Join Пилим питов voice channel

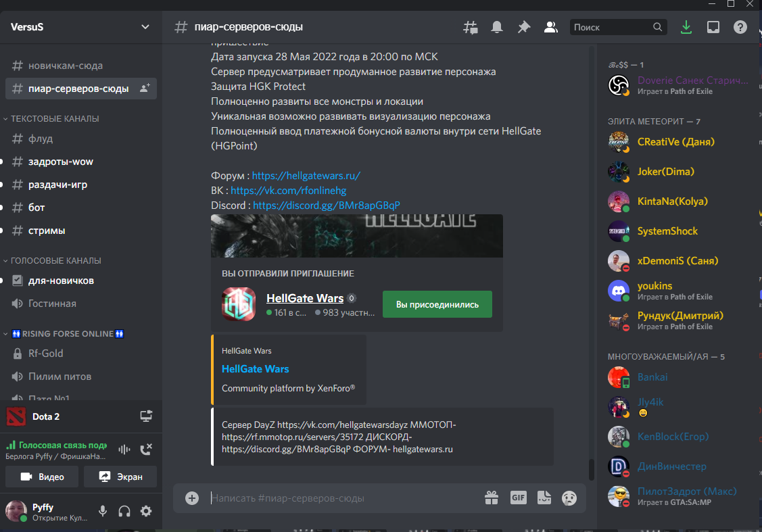(80, 377)
